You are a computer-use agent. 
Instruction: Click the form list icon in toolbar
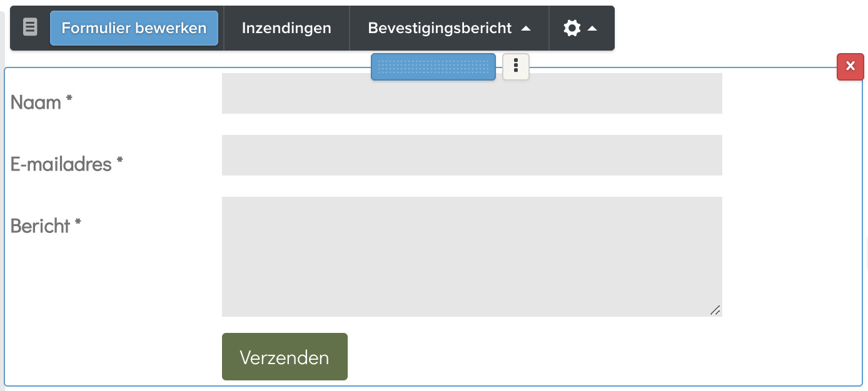coord(30,27)
